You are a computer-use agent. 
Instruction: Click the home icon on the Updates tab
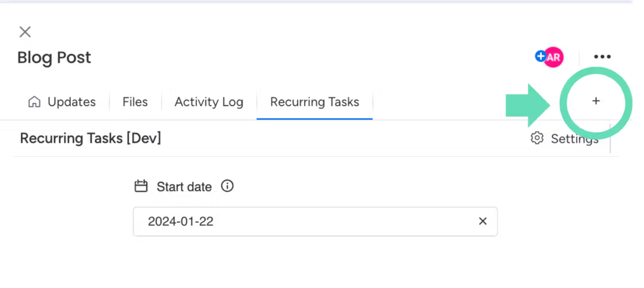34,101
